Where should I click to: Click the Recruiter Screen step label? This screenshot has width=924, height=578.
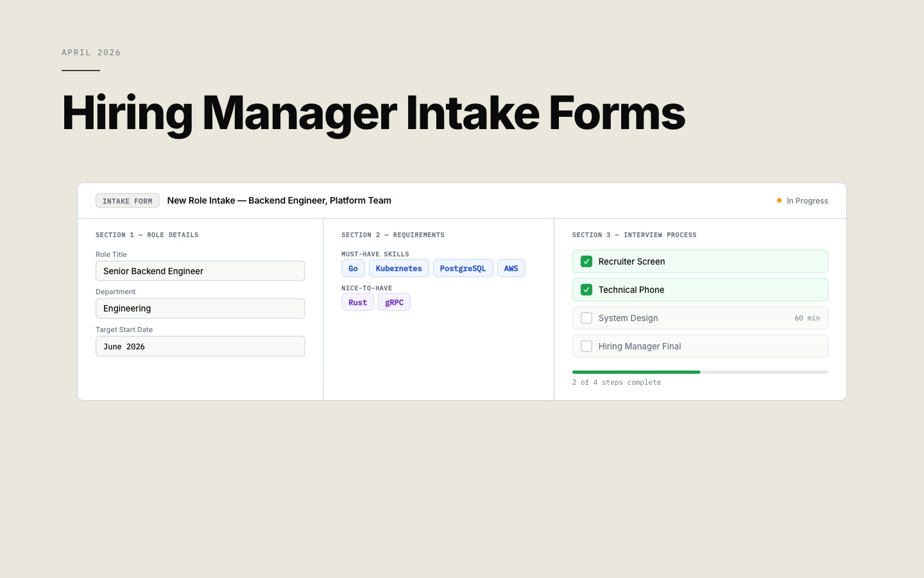[x=631, y=261]
